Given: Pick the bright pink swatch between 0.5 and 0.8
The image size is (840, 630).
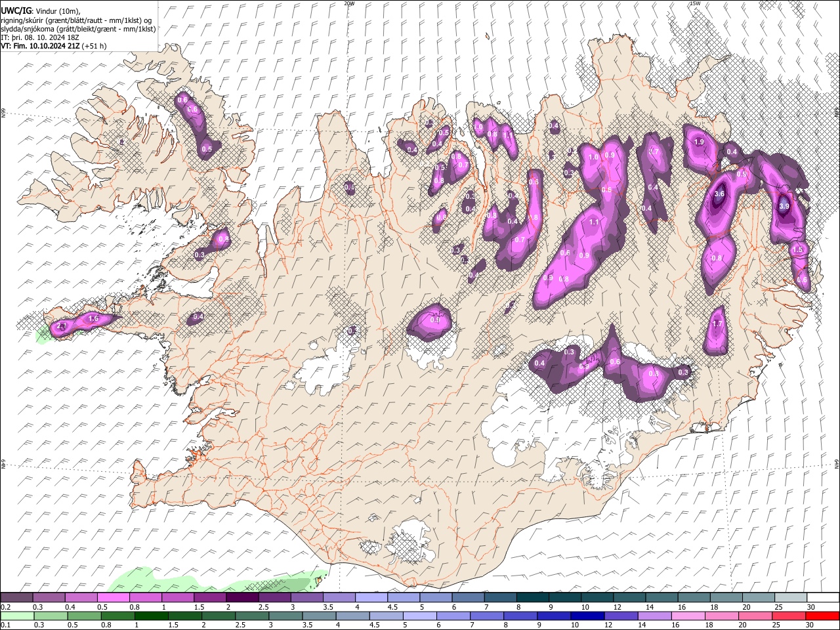Looking at the screenshot, I should pos(113,598).
